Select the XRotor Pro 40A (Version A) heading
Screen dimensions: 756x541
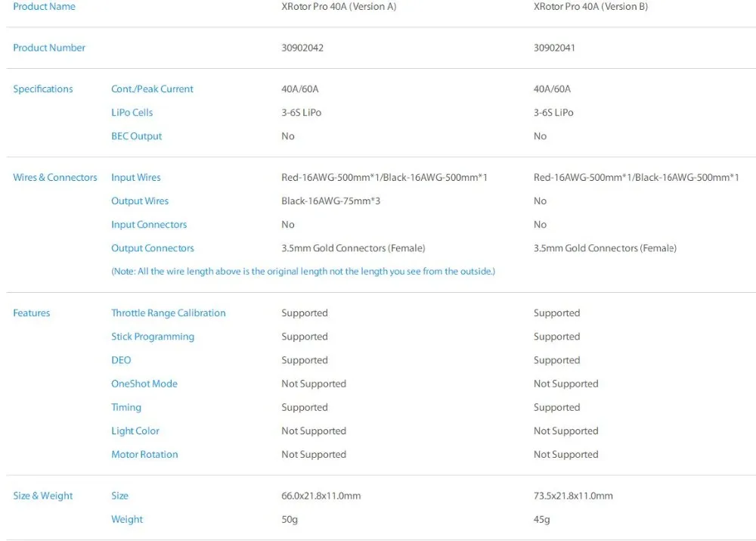click(x=339, y=7)
